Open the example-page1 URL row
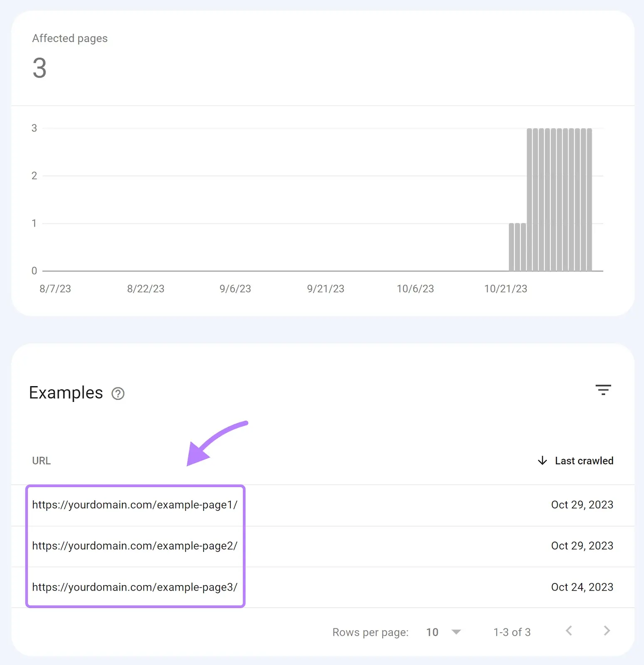Image resolution: width=644 pixels, height=665 pixels. click(135, 505)
